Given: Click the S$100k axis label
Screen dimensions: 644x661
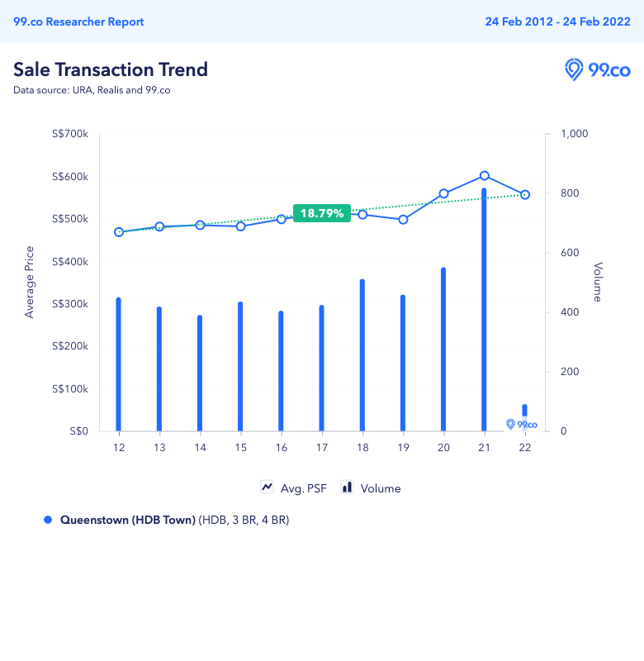Looking at the screenshot, I should coord(70,388).
